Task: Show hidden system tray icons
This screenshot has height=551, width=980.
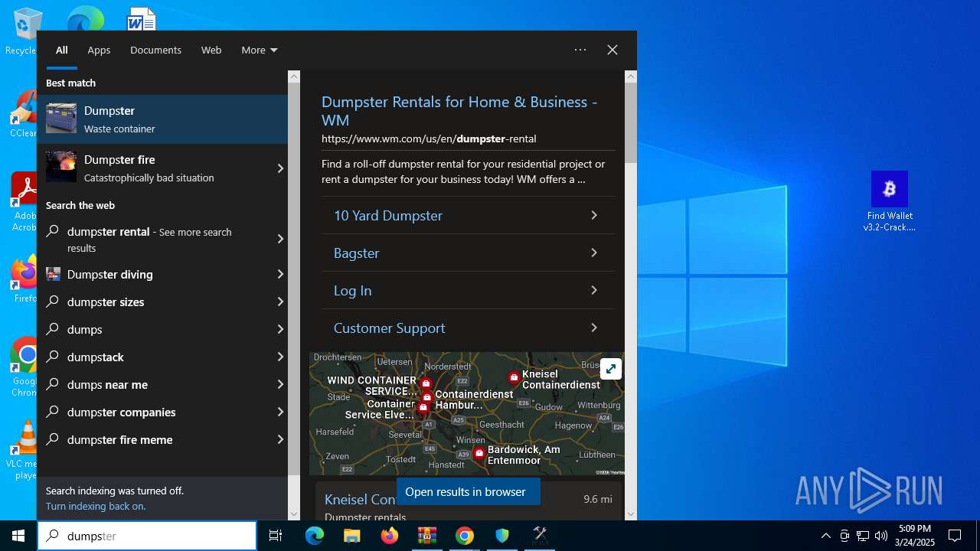Action: (x=825, y=536)
